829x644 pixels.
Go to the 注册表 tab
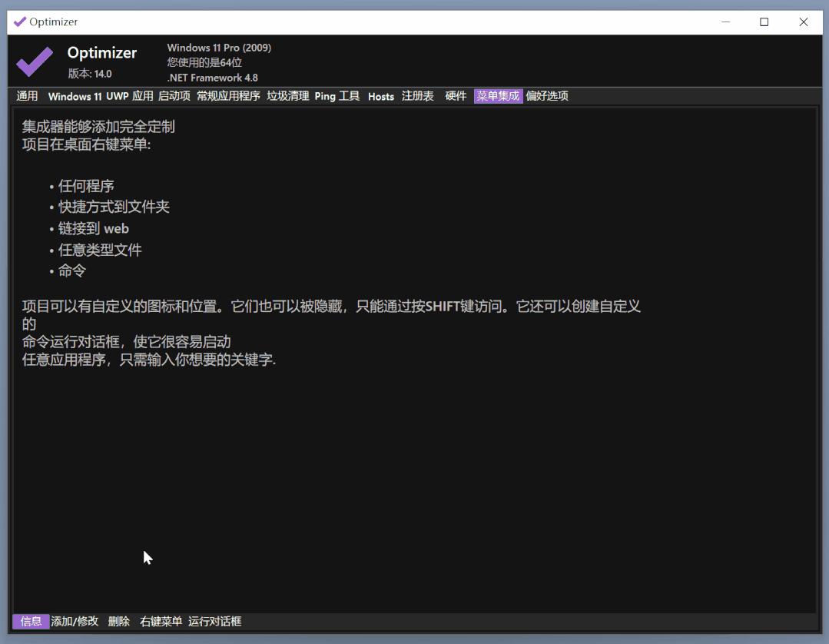tap(418, 96)
